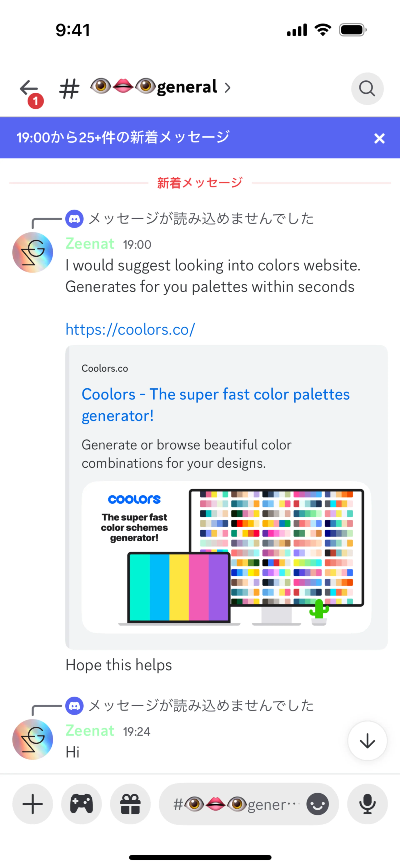
Task: Expand general channel details chevron
Action: 228,88
